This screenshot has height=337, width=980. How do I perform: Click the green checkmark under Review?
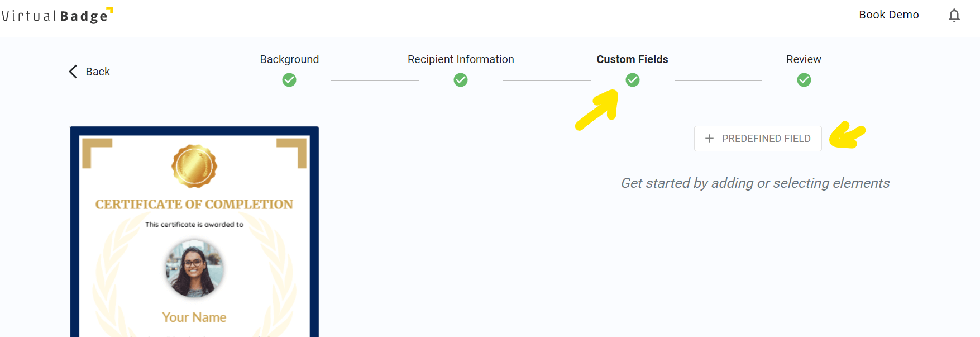804,80
